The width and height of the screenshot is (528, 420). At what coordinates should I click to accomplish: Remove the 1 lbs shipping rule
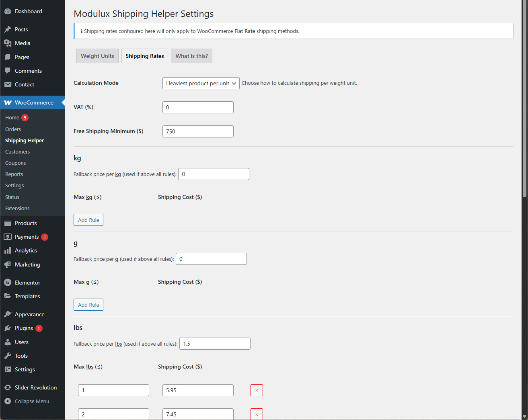coord(257,390)
